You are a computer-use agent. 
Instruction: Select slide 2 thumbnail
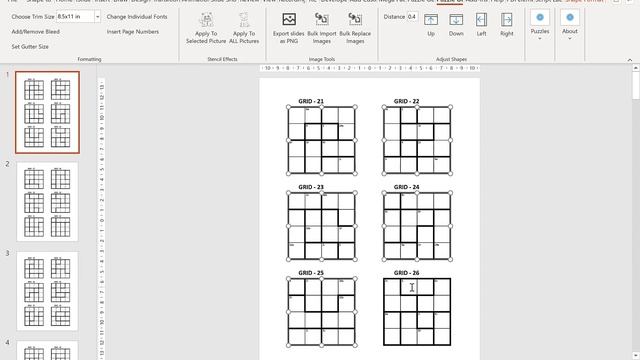click(47, 202)
